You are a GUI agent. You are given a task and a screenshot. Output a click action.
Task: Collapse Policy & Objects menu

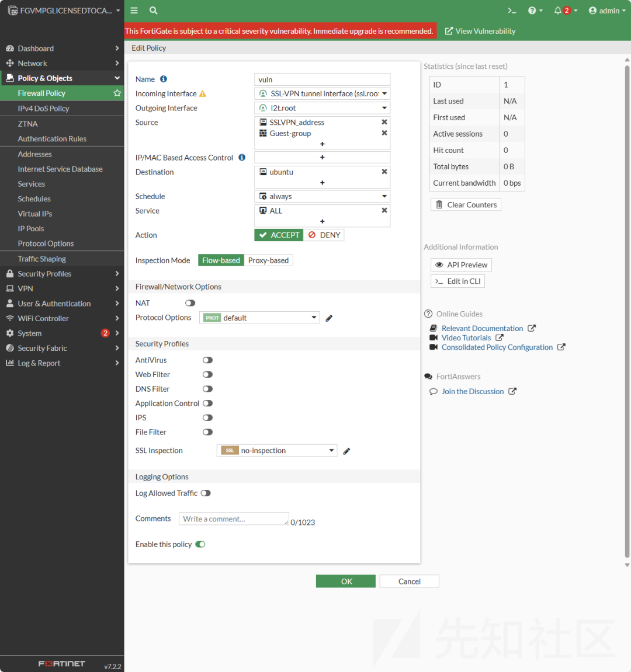tap(62, 78)
